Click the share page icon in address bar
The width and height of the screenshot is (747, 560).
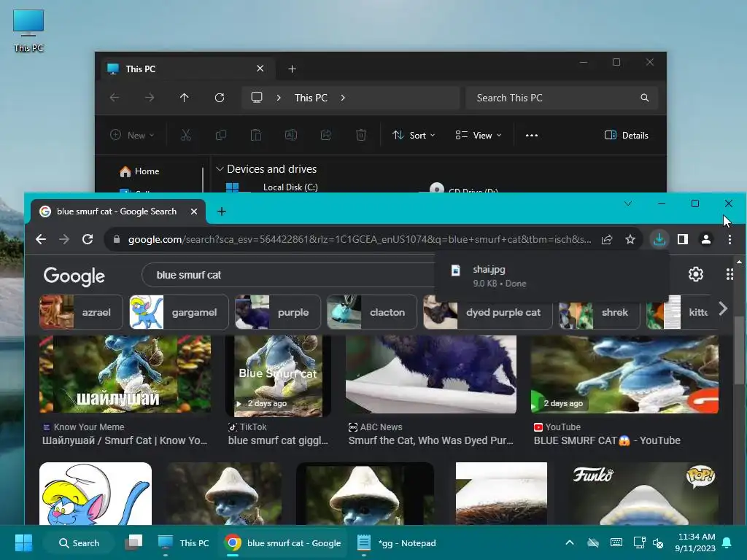point(607,239)
